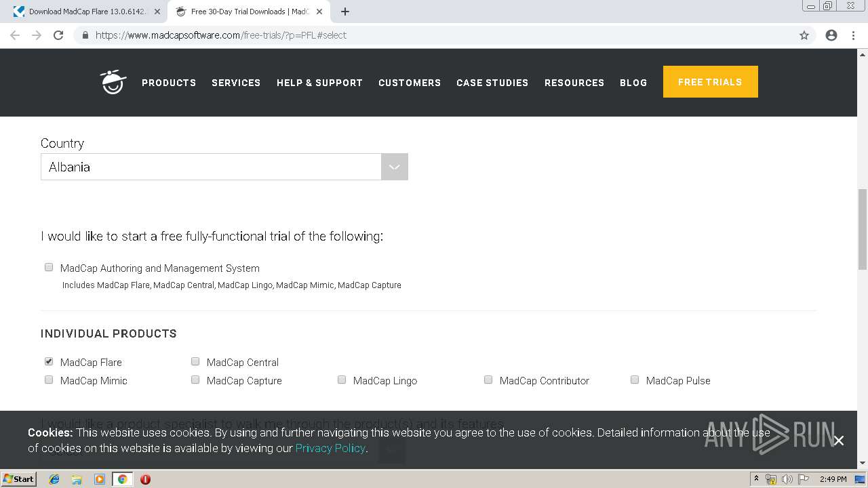Check MadCap Pulse checkbox
Viewport: 868px width, 488px height.
[x=635, y=380]
